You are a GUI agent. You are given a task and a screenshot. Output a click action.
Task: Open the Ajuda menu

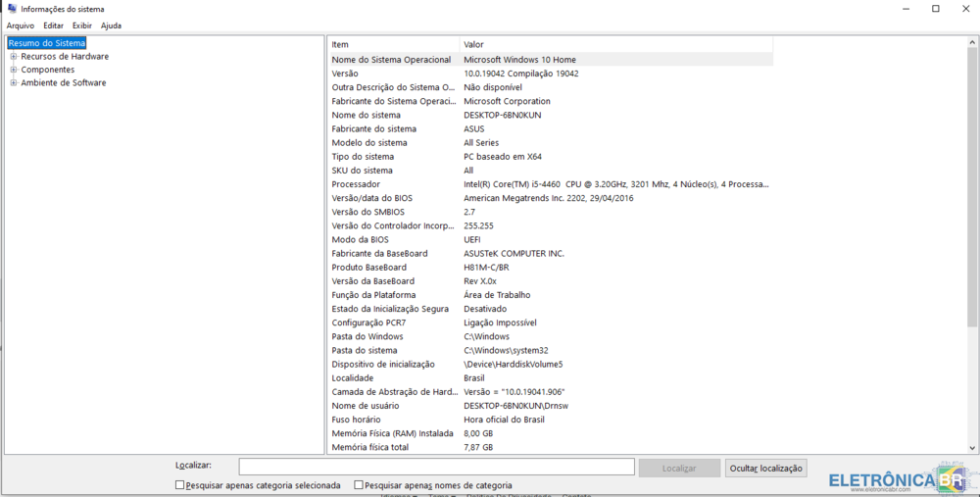point(111,25)
